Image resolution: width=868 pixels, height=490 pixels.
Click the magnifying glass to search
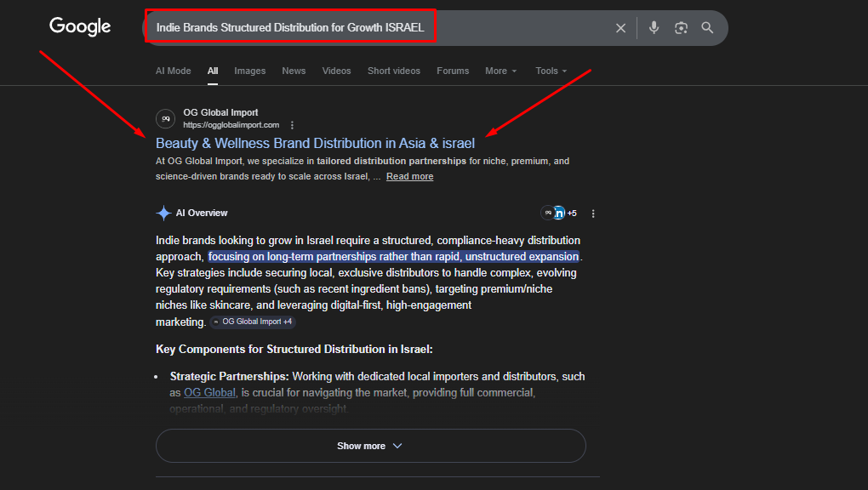707,26
